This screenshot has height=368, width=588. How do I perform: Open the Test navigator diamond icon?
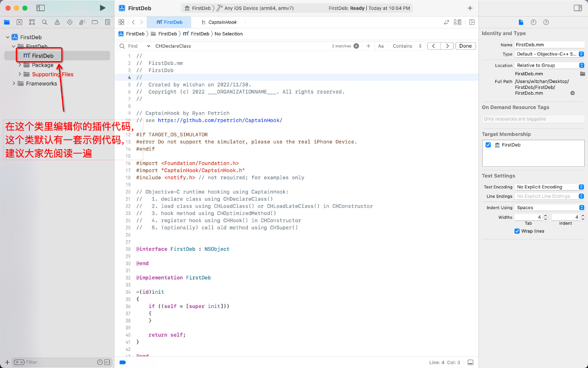(x=70, y=22)
